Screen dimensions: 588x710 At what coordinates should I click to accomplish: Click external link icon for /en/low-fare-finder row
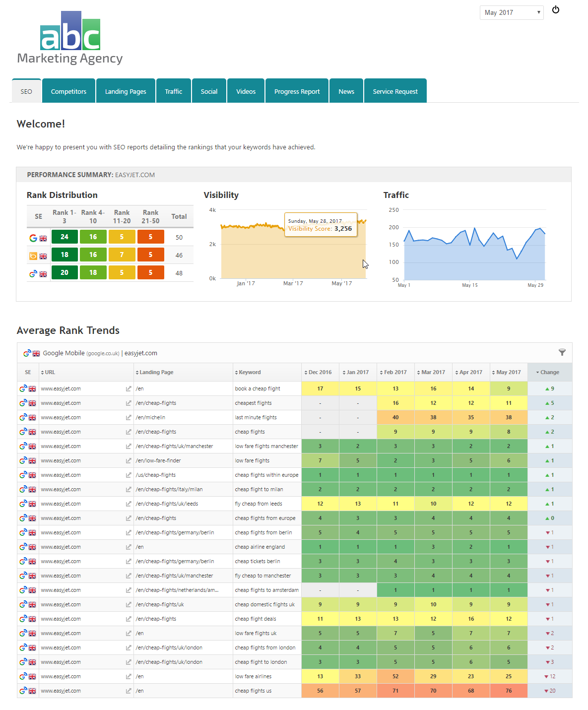point(129,461)
